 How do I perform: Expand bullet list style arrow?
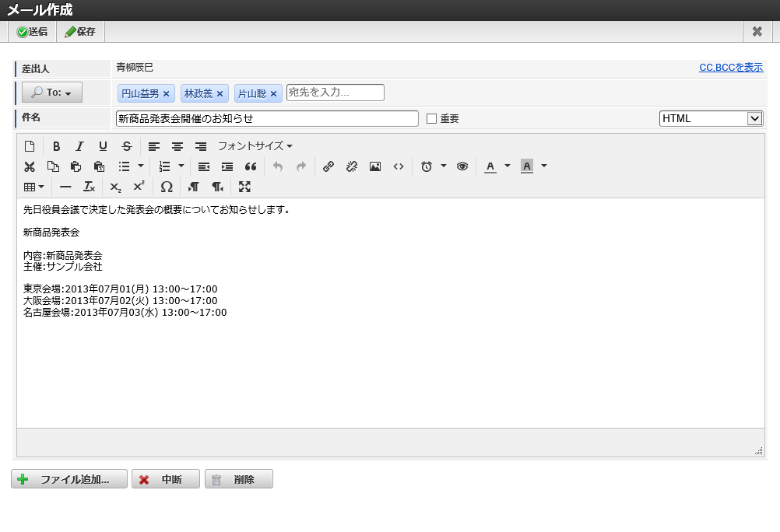[x=141, y=166]
